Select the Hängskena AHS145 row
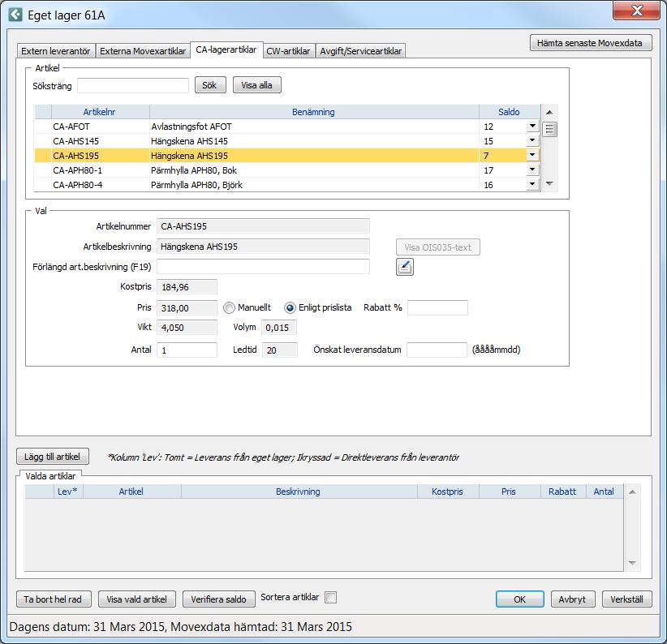This screenshot has width=667, height=644. [x=287, y=140]
